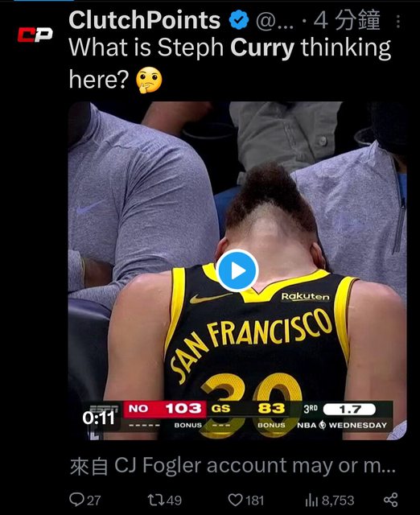The width and height of the screenshot is (420, 515).
Task: View tweet analytics via the bar-chart icon
Action: click(311, 501)
